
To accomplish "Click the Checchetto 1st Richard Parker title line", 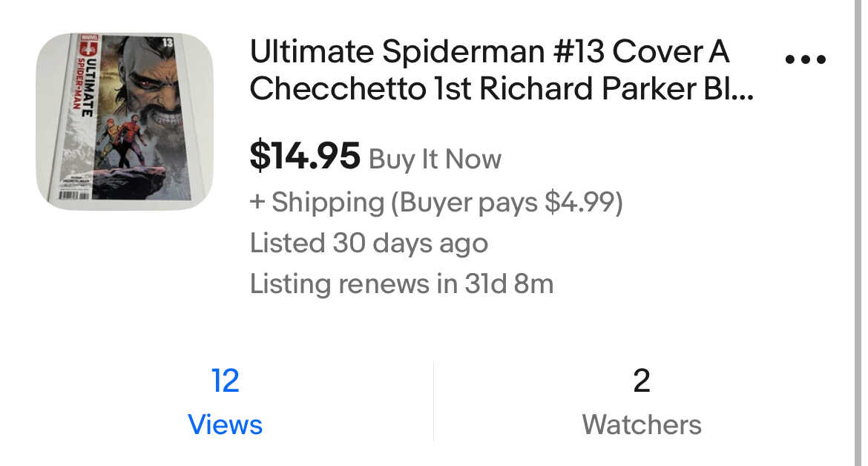I will tap(502, 88).
